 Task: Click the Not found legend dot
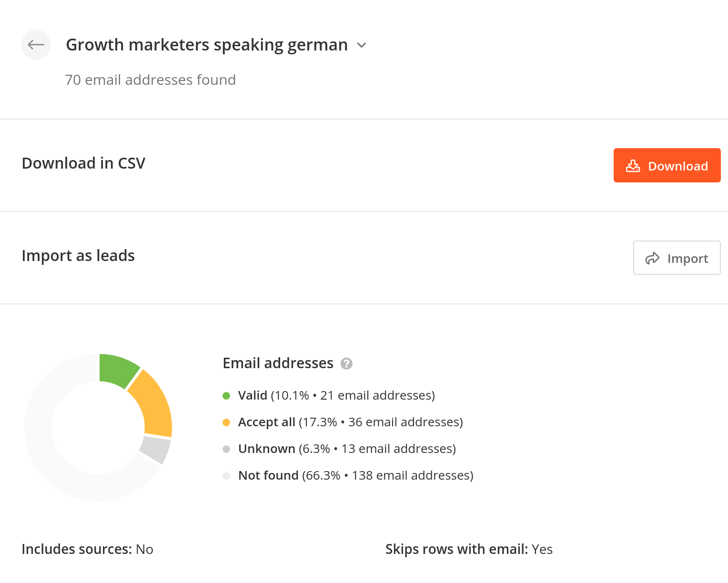pyautogui.click(x=226, y=476)
